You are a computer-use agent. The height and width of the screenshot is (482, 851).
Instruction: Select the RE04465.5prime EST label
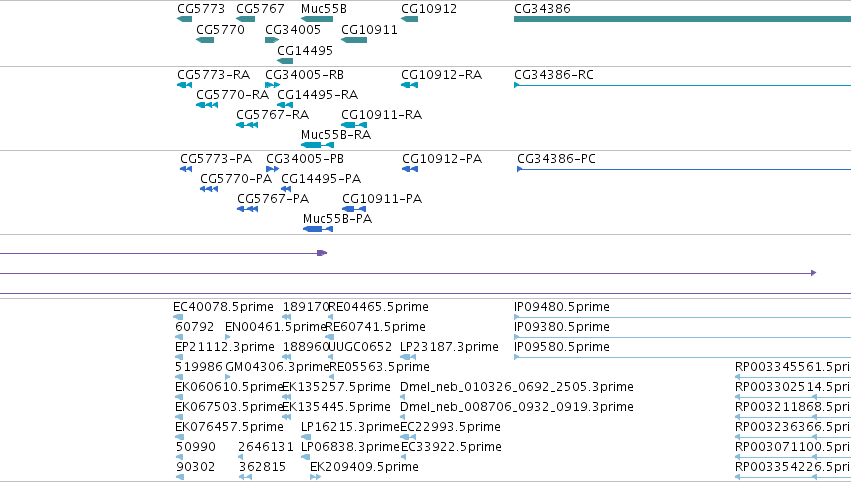(x=378, y=307)
